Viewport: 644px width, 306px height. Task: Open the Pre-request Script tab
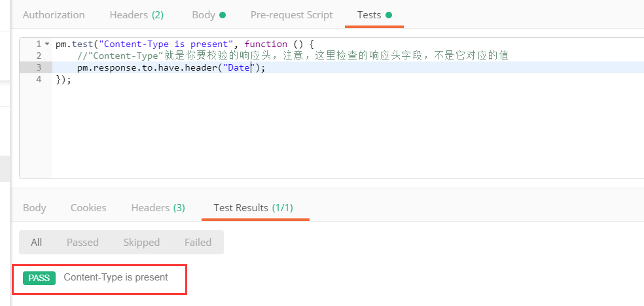coord(291,14)
